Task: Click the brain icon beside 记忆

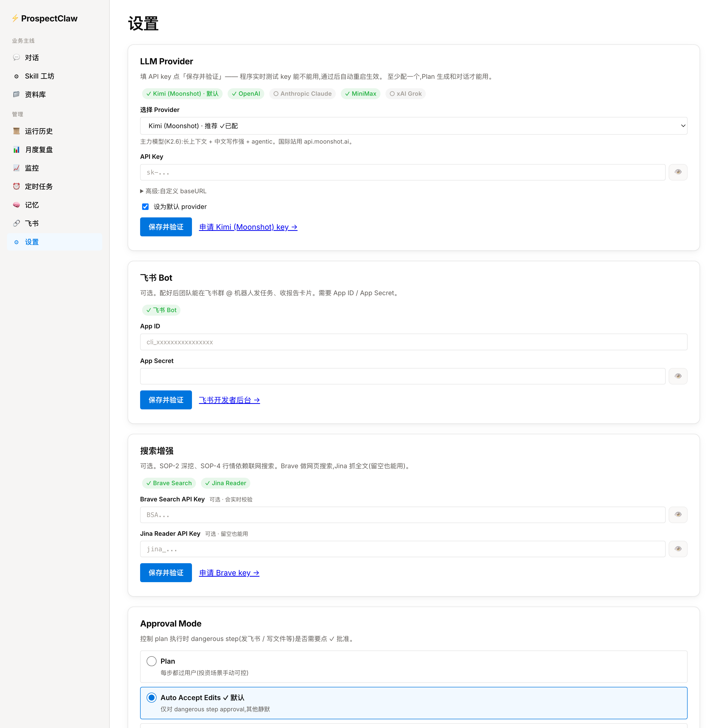Action: coord(16,205)
